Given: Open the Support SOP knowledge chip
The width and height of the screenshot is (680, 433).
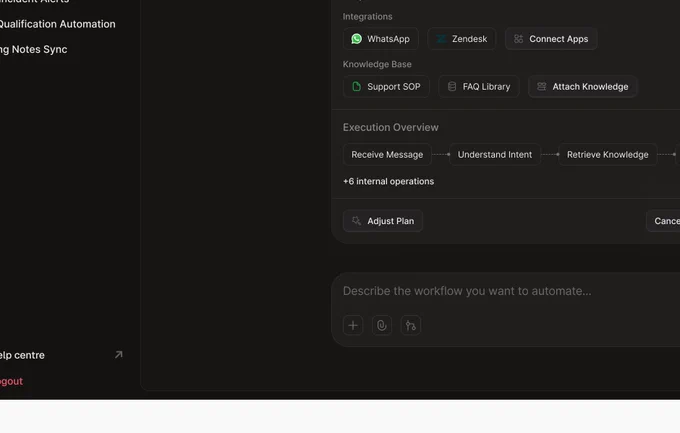Looking at the screenshot, I should 386,86.
